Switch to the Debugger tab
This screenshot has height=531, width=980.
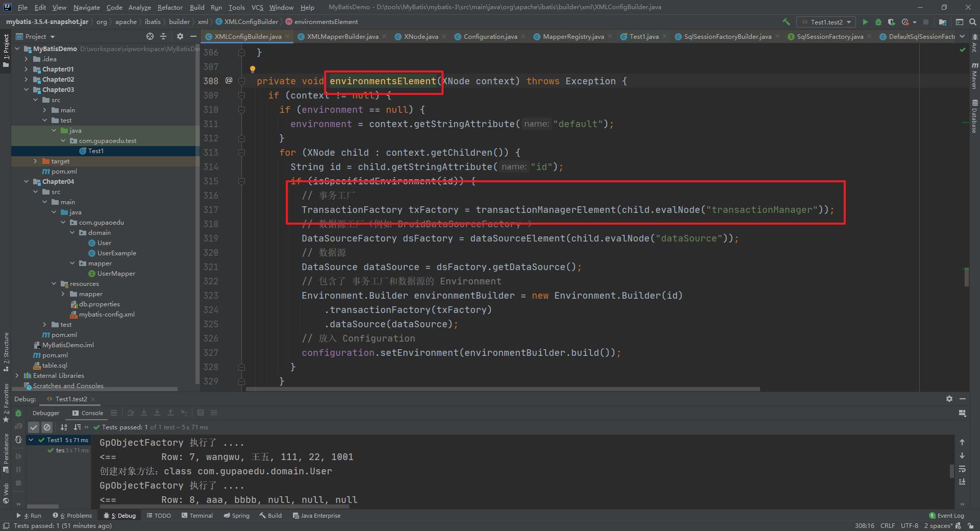46,413
